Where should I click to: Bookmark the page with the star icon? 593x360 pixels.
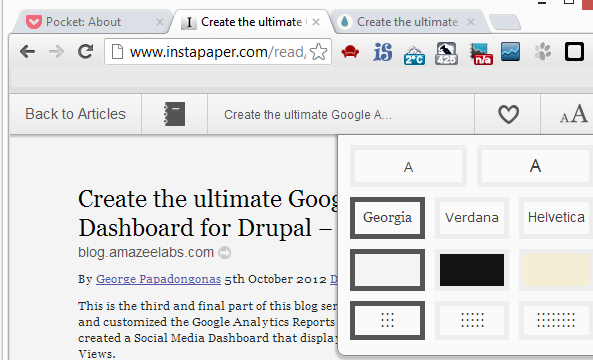318,52
